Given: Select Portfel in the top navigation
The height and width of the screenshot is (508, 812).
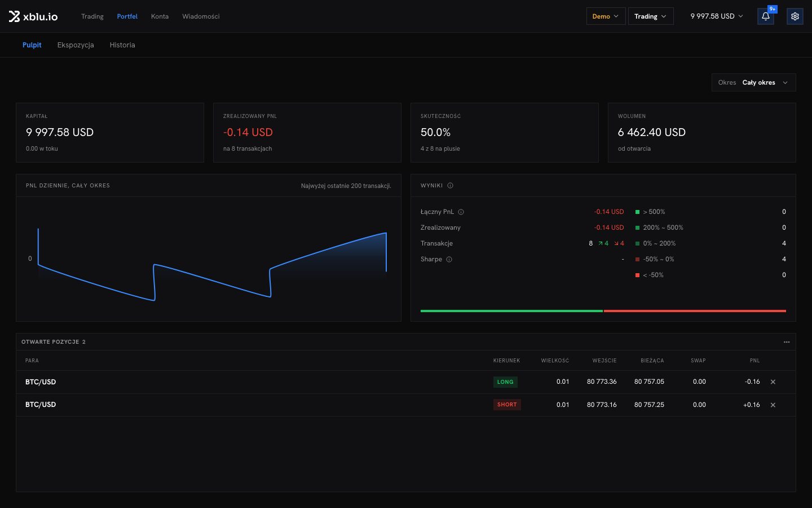Looking at the screenshot, I should tap(127, 16).
